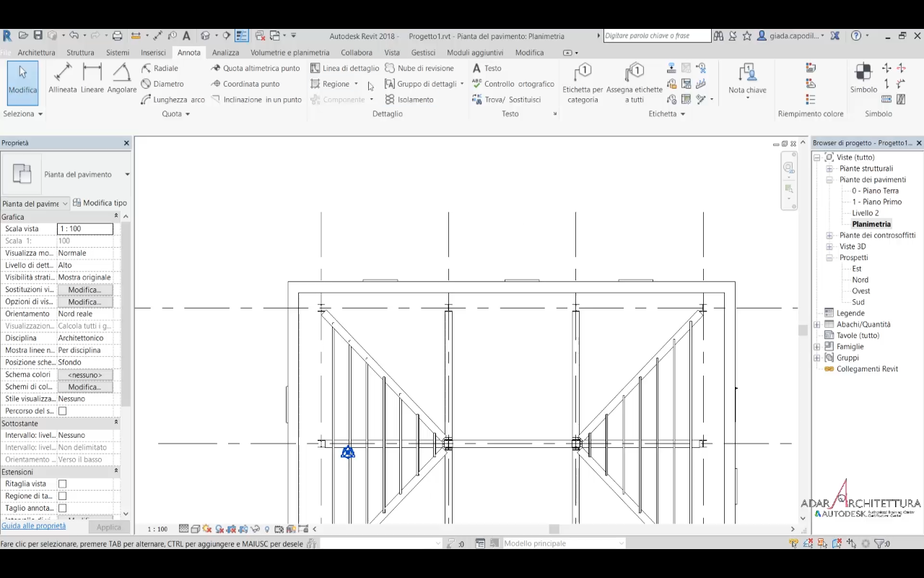Select the Lineare dimension tool
The height and width of the screenshot is (578, 924).
click(x=92, y=78)
